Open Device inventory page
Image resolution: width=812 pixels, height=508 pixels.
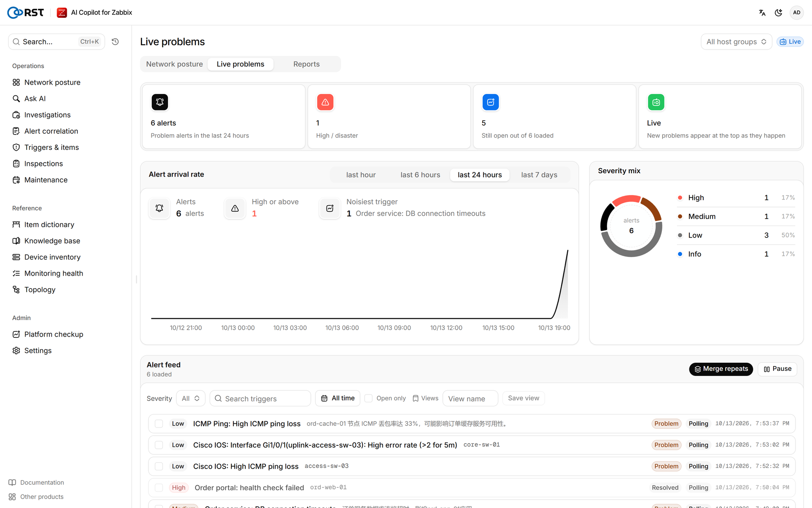coord(52,257)
